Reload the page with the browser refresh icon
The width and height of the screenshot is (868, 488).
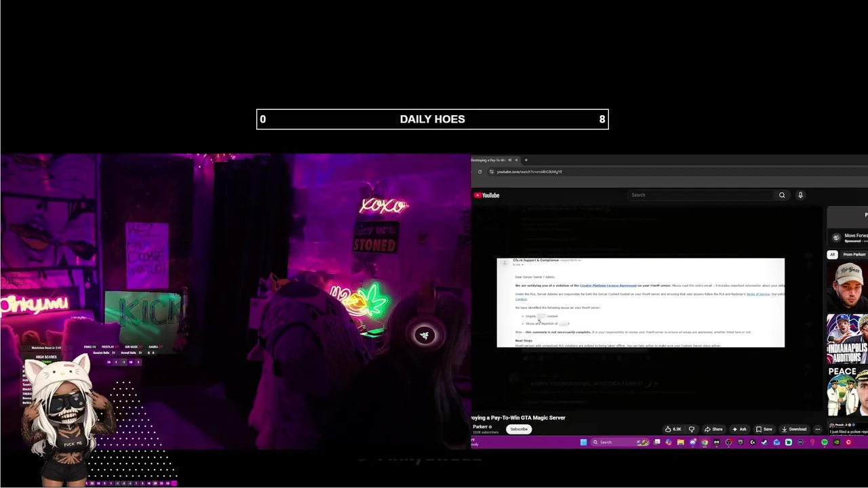pyautogui.click(x=479, y=171)
